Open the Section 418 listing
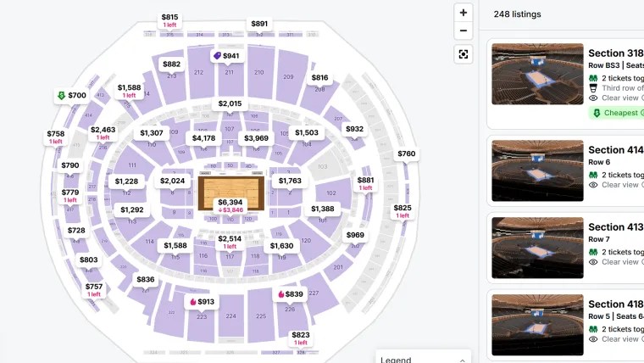 coord(537,324)
